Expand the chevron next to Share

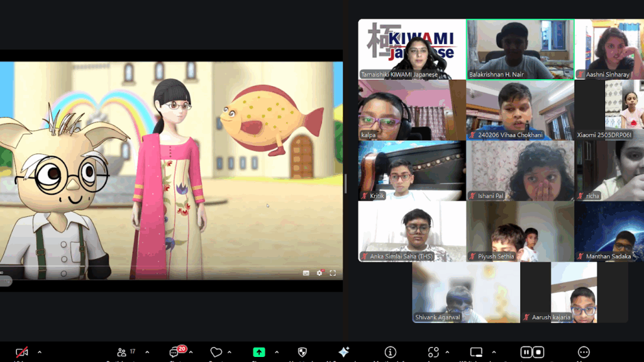tap(277, 352)
